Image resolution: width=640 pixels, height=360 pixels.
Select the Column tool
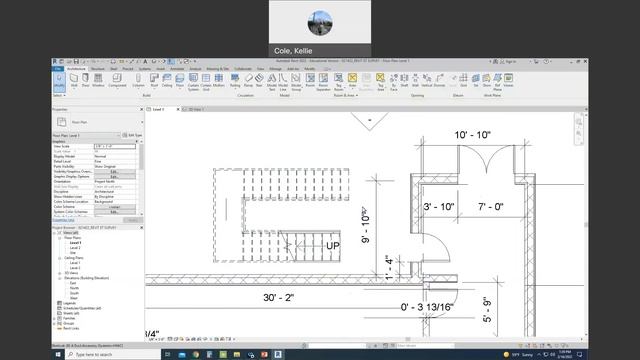pyautogui.click(x=138, y=80)
